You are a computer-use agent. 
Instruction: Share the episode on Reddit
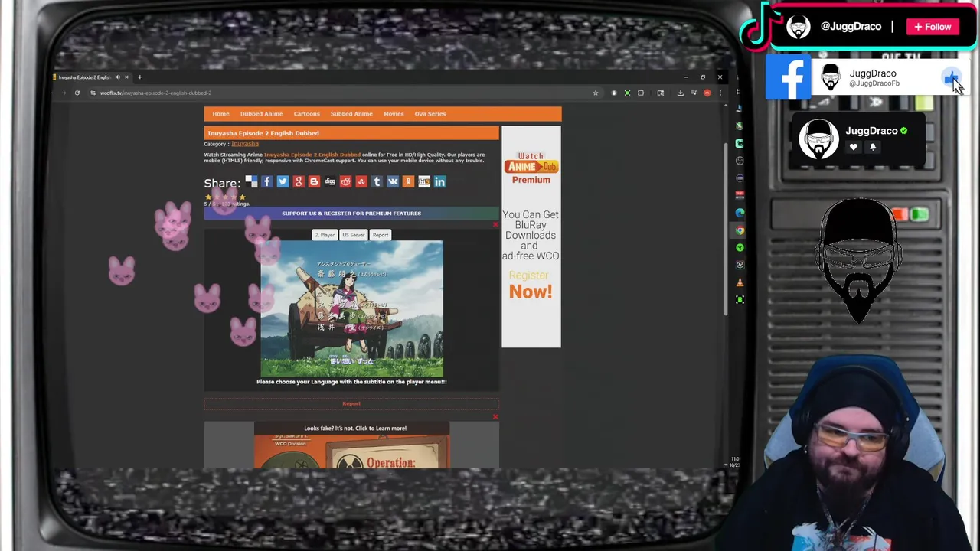[x=345, y=181]
